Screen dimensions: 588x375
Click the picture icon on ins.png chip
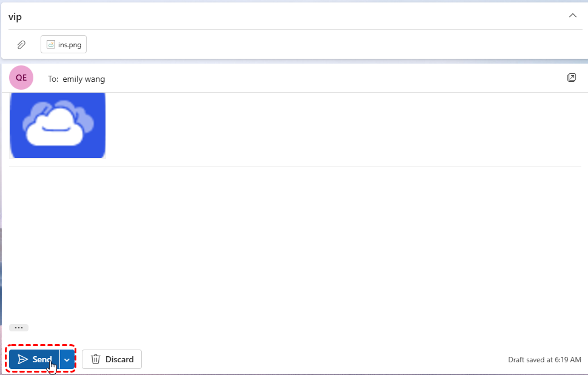coord(51,44)
